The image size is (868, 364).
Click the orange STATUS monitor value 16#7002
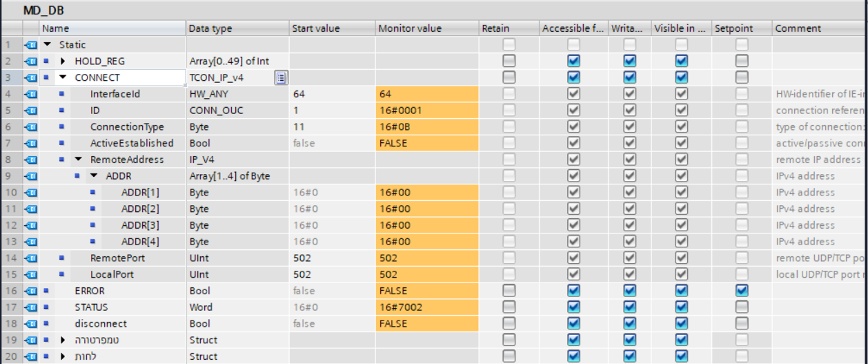tap(426, 307)
